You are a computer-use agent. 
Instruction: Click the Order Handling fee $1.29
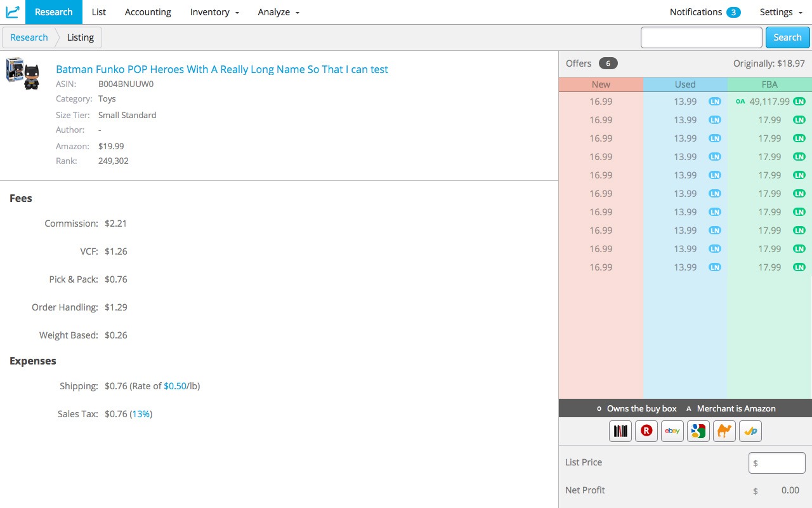pos(116,307)
